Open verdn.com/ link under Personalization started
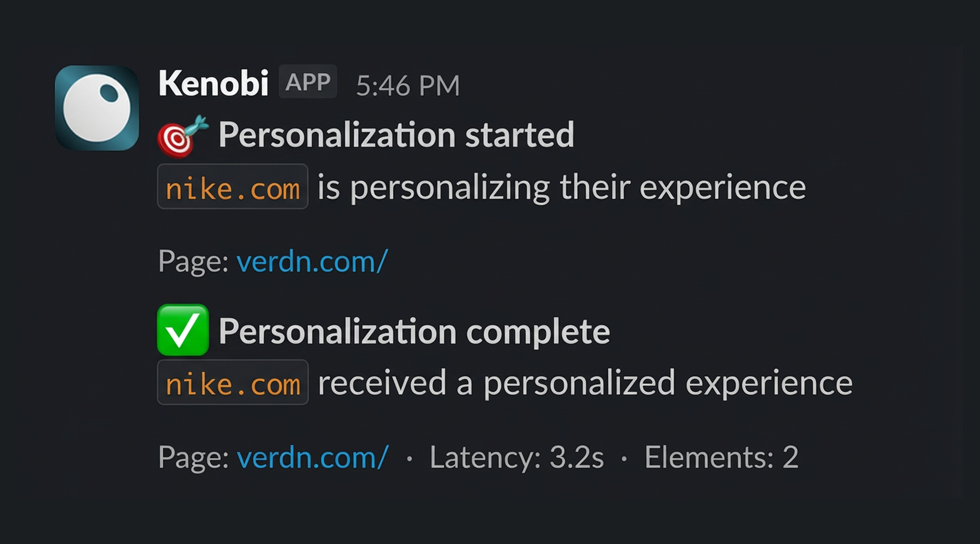The height and width of the screenshot is (544, 980). click(312, 262)
